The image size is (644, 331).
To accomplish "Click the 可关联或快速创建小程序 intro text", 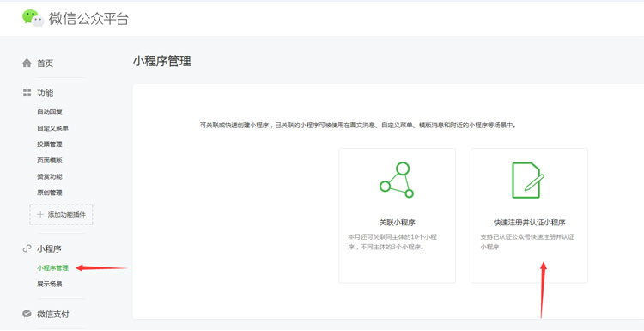I will 358,125.
